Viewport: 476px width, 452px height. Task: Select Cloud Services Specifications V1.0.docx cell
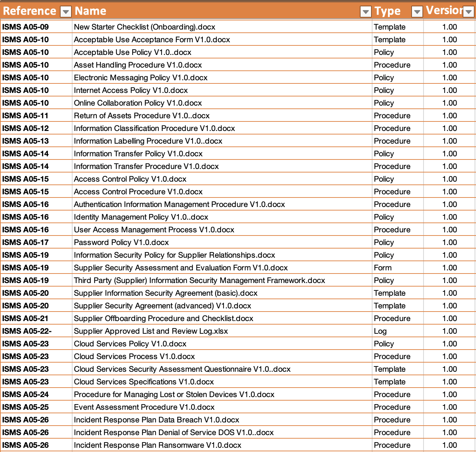click(222, 382)
